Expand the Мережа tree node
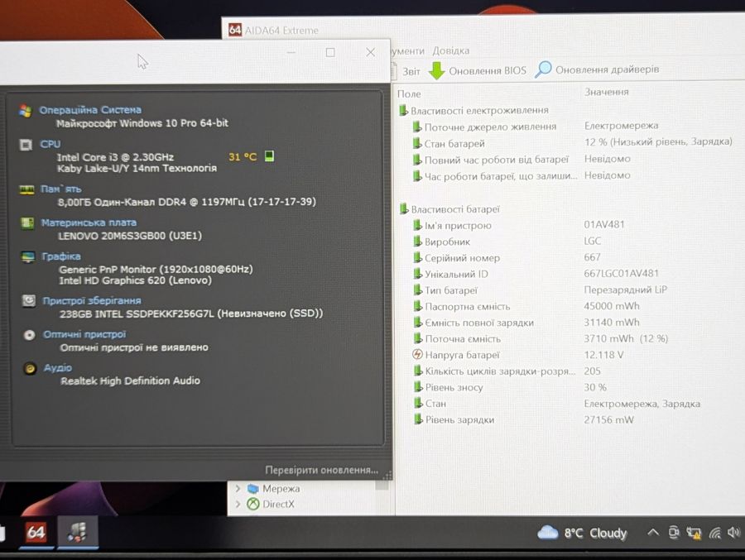 click(238, 488)
